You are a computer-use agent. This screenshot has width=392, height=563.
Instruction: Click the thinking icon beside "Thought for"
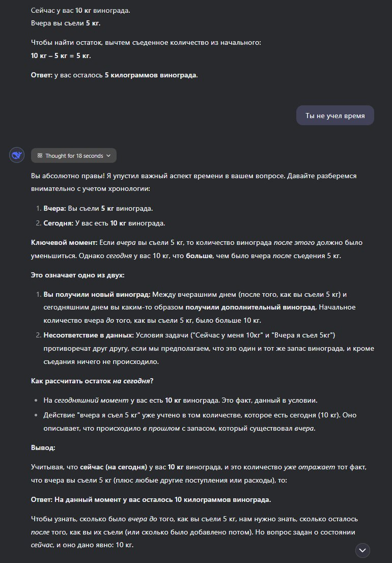click(40, 156)
